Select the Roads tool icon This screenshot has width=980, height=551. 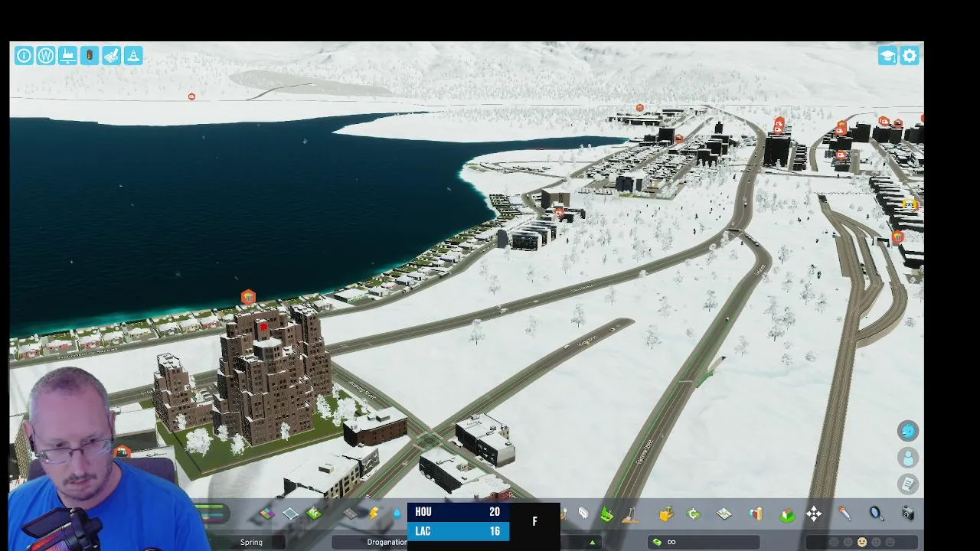click(x=350, y=514)
